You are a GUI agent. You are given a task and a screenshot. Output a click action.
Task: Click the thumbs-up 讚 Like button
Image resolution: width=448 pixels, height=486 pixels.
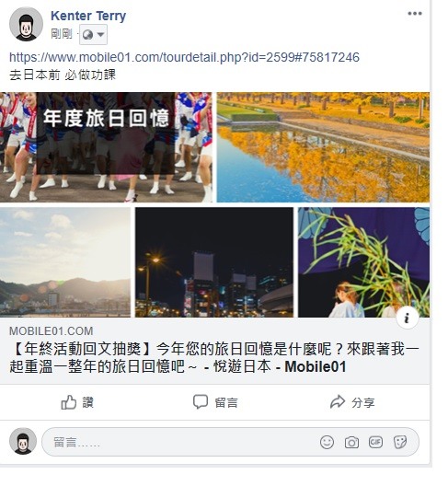click(x=77, y=402)
